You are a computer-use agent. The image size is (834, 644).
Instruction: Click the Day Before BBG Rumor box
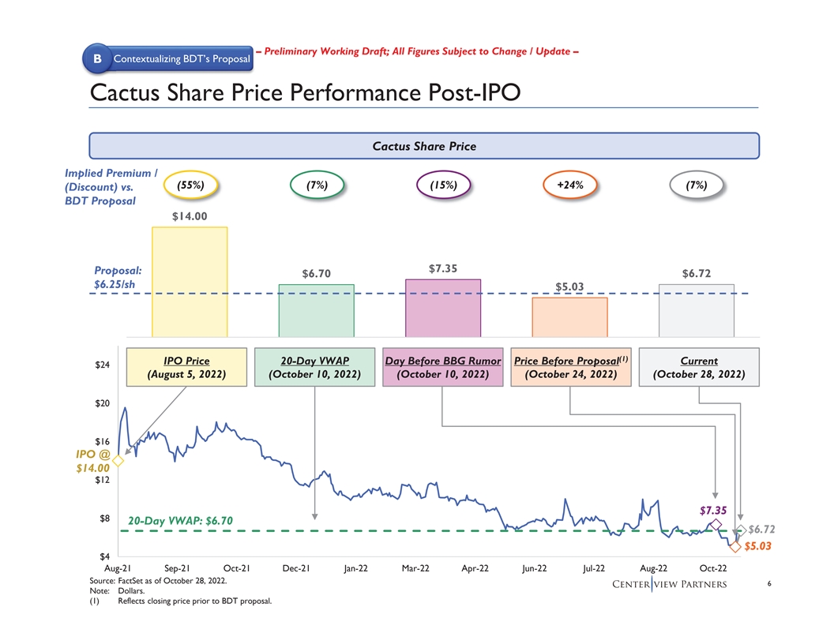[442, 367]
